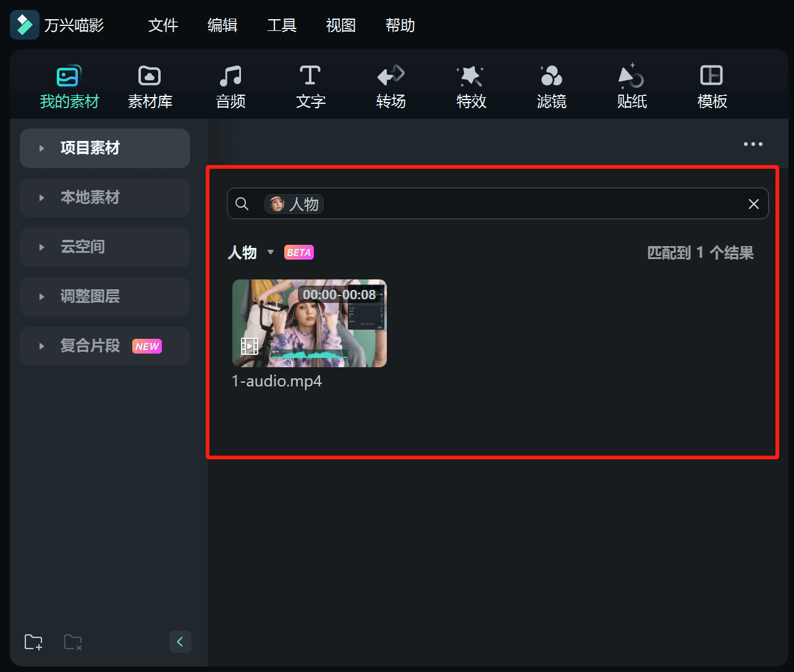Select 云空间 in the sidebar
The image size is (794, 672).
105,247
